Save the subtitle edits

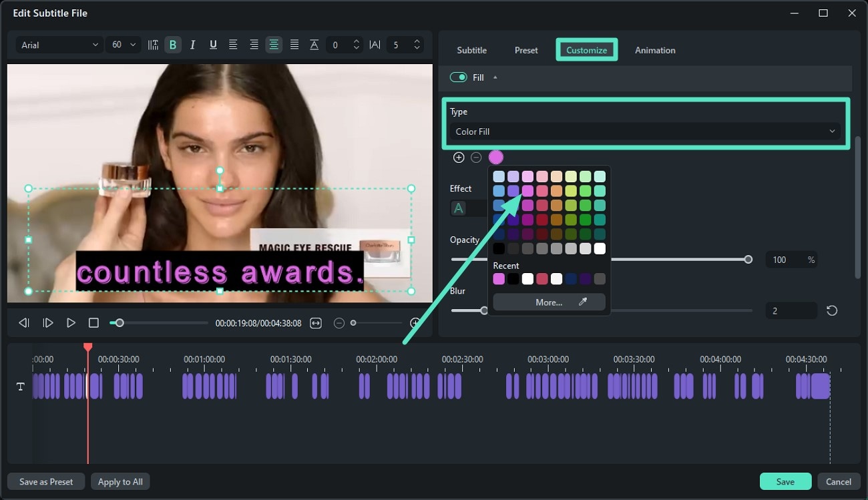[x=785, y=481]
